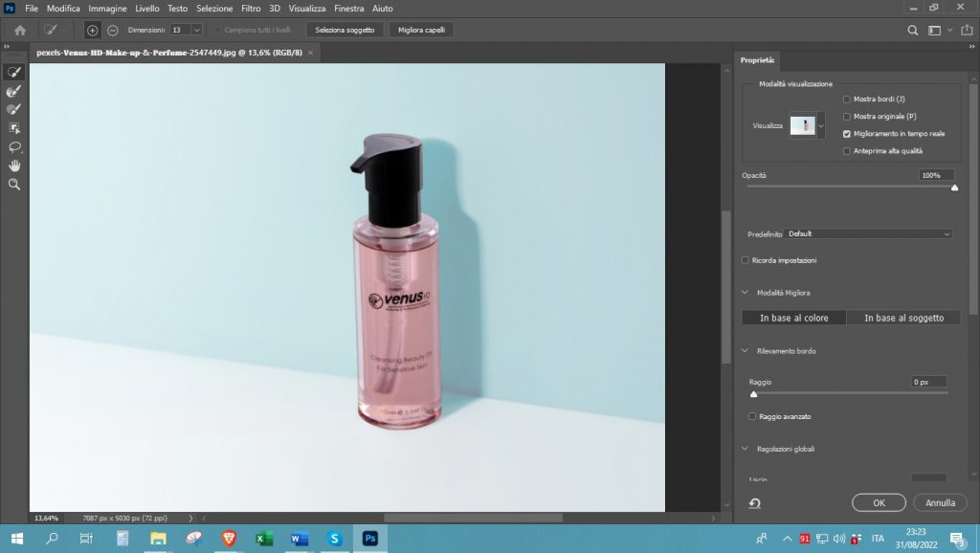Click the Seleziona soggetto button
The width and height of the screenshot is (980, 553).
tap(345, 31)
